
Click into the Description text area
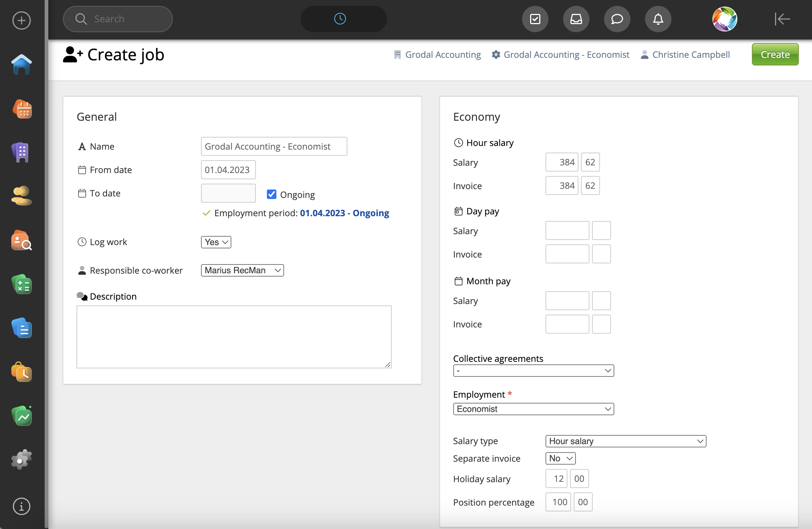234,337
